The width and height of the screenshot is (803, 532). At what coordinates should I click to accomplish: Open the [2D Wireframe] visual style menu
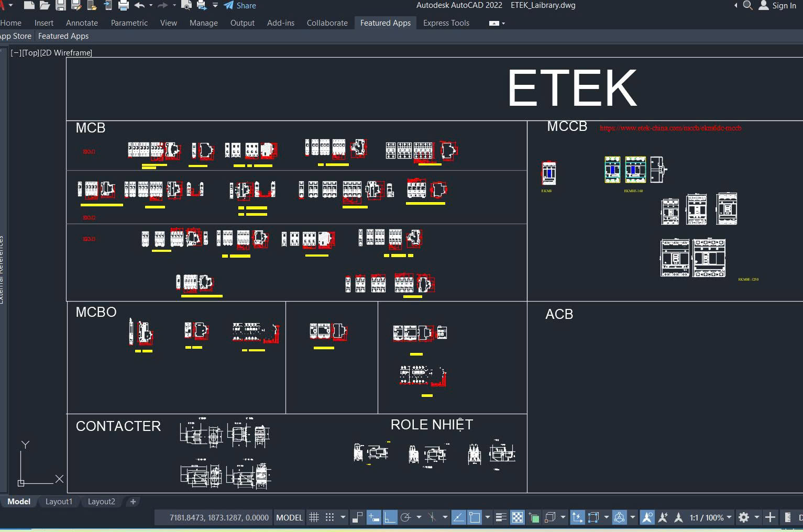click(x=66, y=53)
